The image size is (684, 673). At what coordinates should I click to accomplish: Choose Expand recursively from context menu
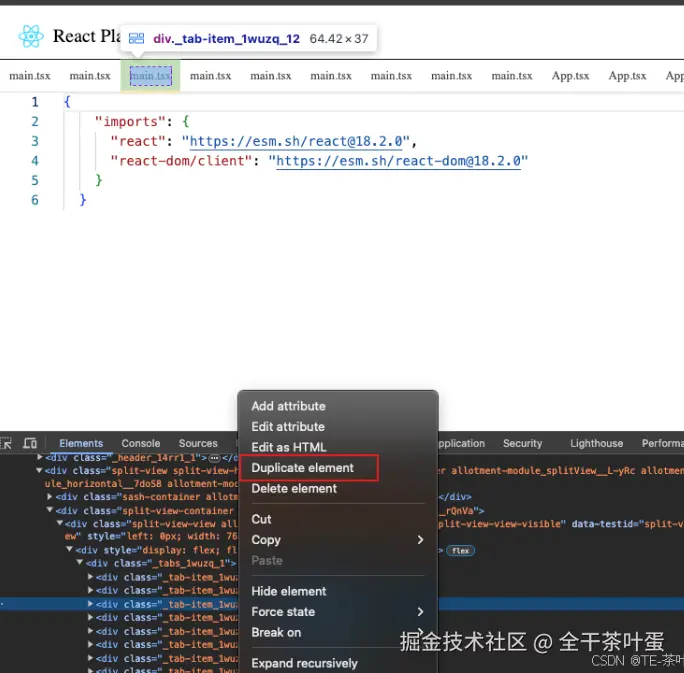304,663
